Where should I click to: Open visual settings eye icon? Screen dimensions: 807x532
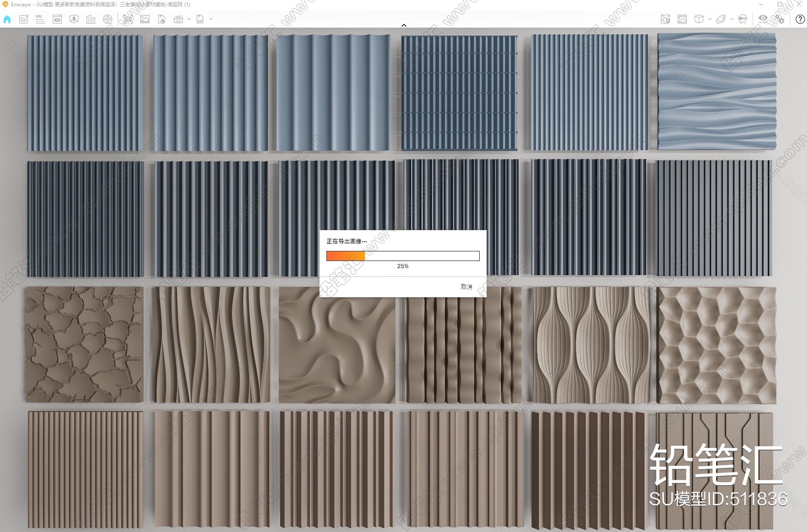[x=763, y=18]
